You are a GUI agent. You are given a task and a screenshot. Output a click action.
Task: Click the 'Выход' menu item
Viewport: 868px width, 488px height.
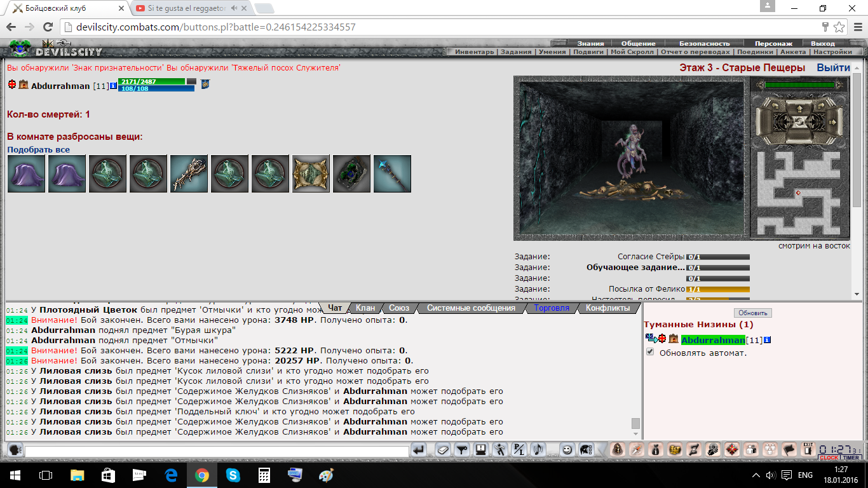click(823, 43)
